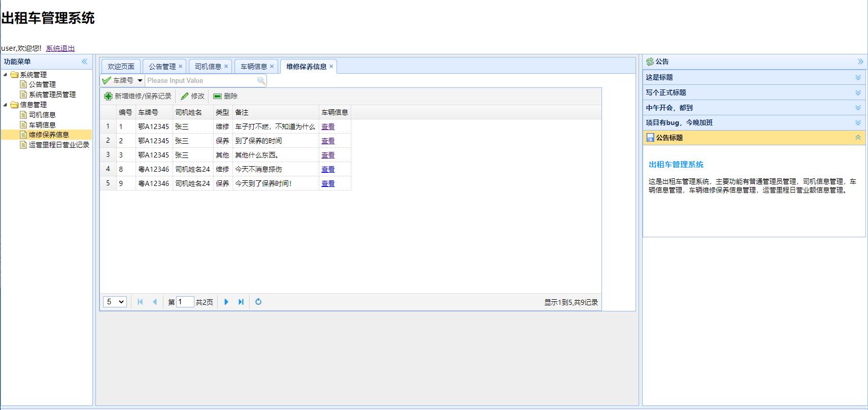The height and width of the screenshot is (410, 868).
Task: Click 查看 link for record 编号 9
Action: (328, 183)
